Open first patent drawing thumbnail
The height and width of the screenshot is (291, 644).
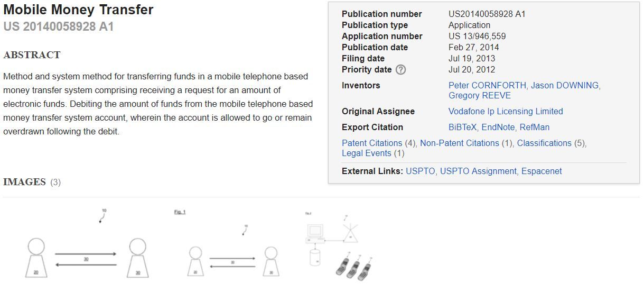(x=87, y=244)
